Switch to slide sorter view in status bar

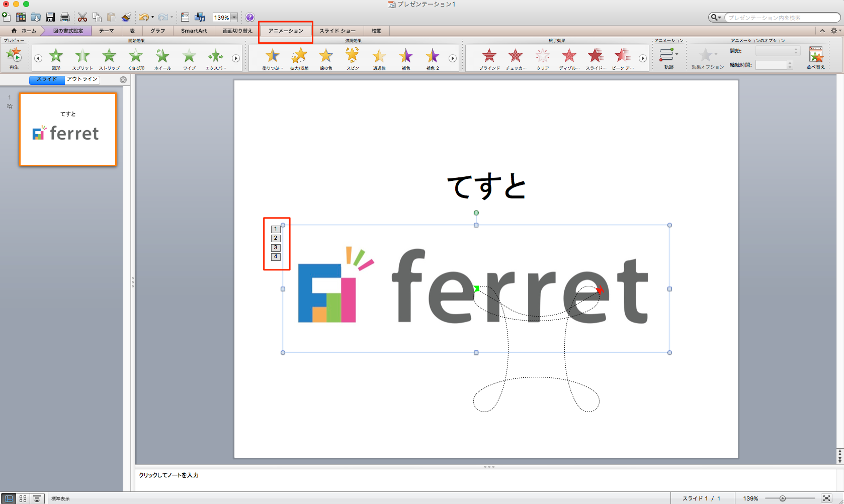point(23,498)
